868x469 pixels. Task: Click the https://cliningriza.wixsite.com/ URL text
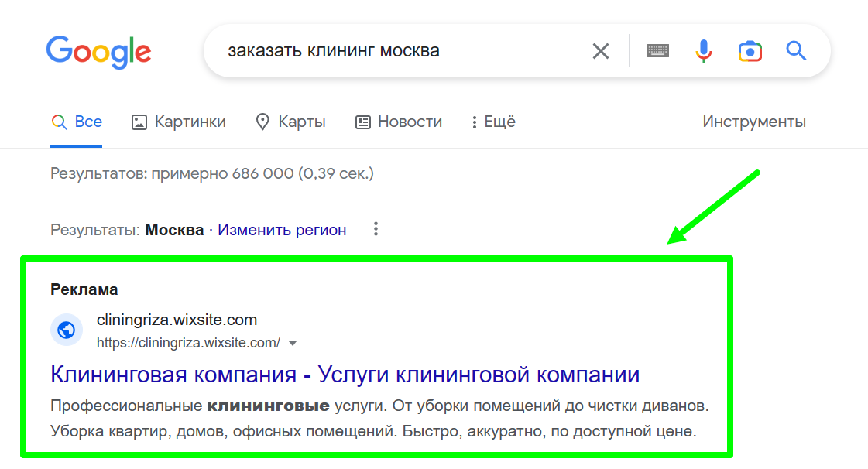pyautogui.click(x=188, y=343)
